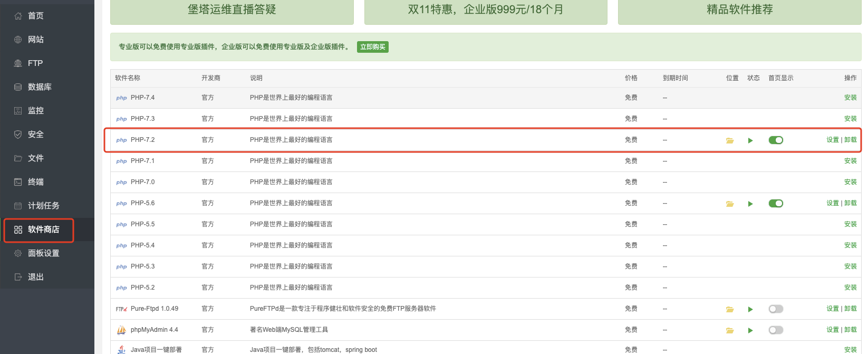Screen dimensions: 868x354
Task: Click the 立即购买 button
Action: point(373,47)
